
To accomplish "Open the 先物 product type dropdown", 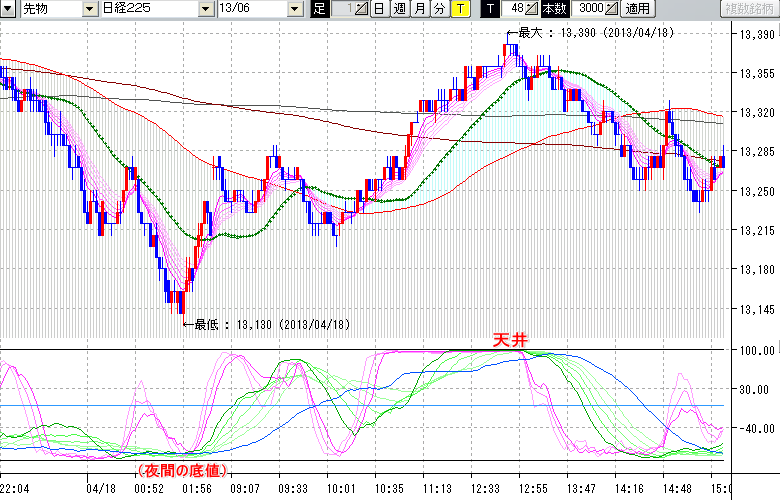I will click(86, 9).
